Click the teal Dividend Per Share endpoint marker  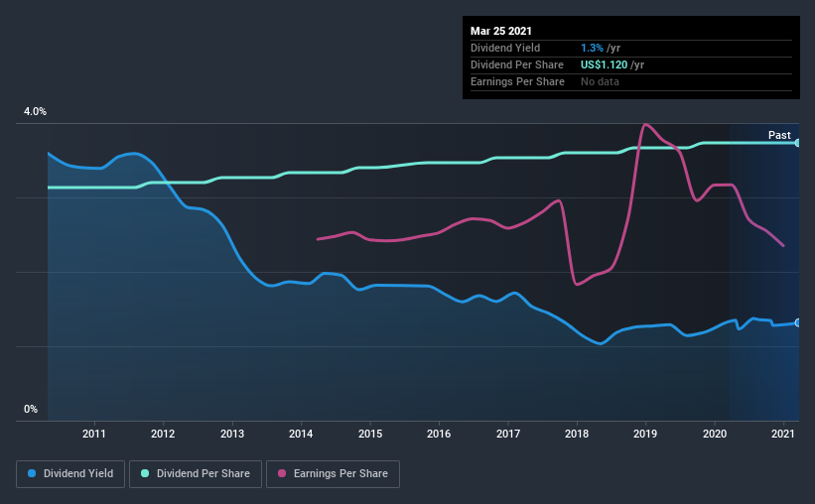click(x=797, y=143)
